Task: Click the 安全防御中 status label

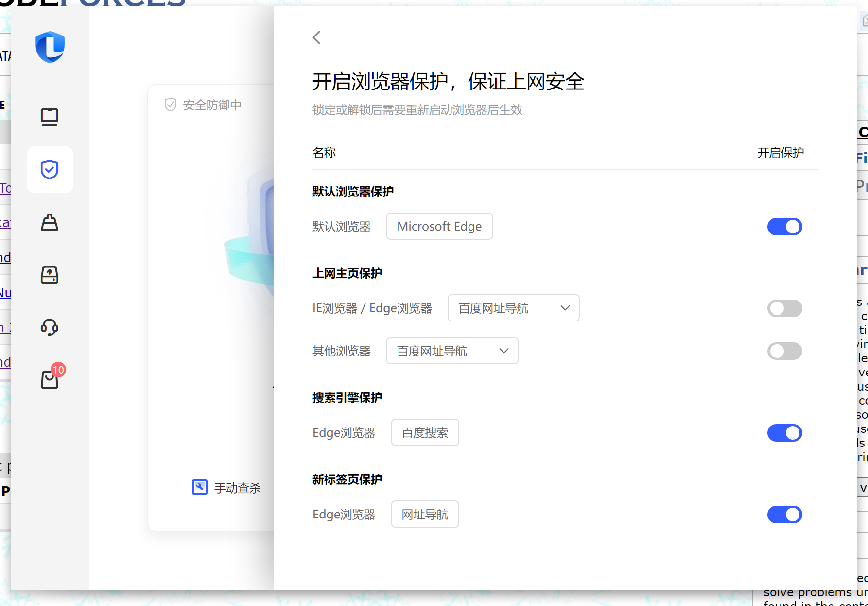Action: click(212, 105)
